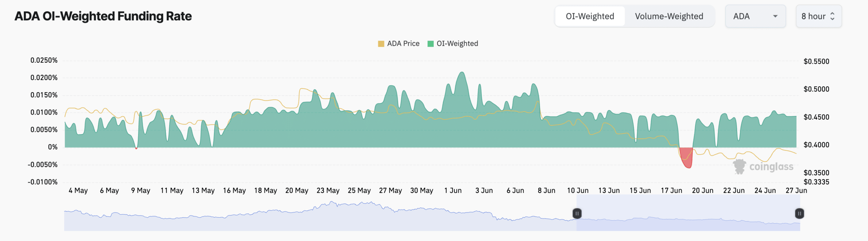Click the 27 Jun x-axis date label
868x241 pixels.
click(x=796, y=190)
